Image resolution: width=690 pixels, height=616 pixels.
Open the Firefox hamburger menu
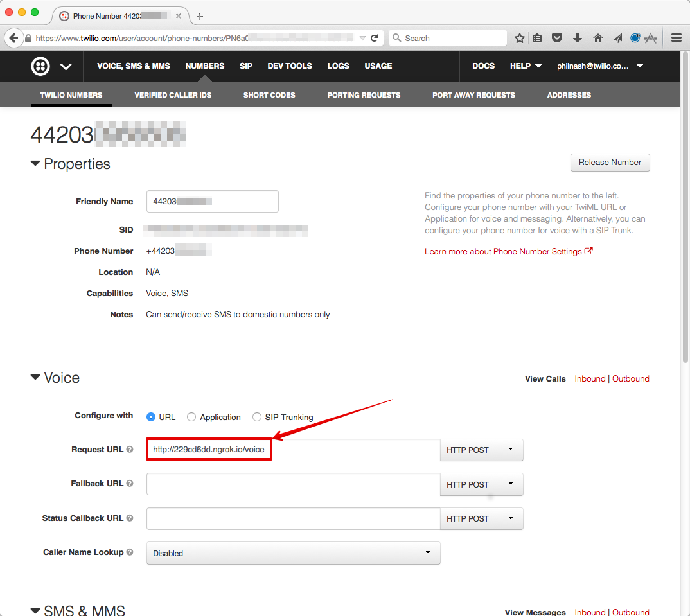point(677,39)
